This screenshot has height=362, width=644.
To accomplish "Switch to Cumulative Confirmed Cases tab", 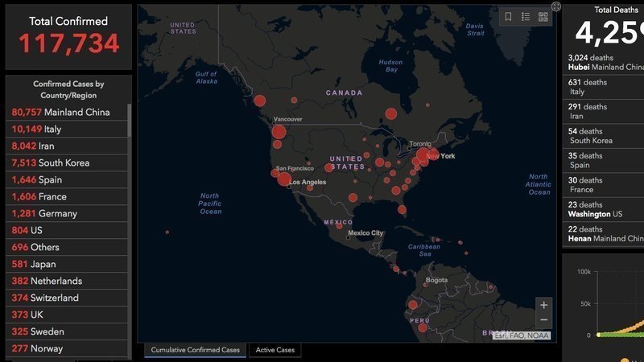I will tap(196, 350).
